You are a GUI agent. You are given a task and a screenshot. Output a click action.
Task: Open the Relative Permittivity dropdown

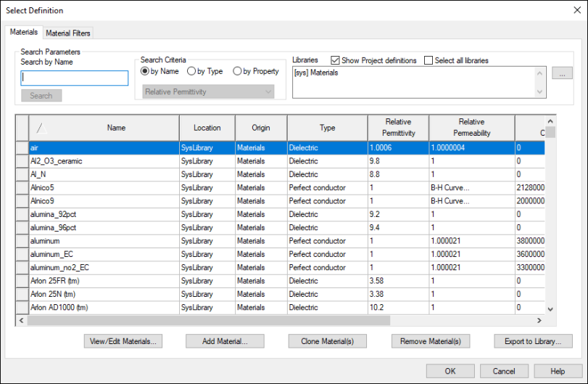click(209, 91)
